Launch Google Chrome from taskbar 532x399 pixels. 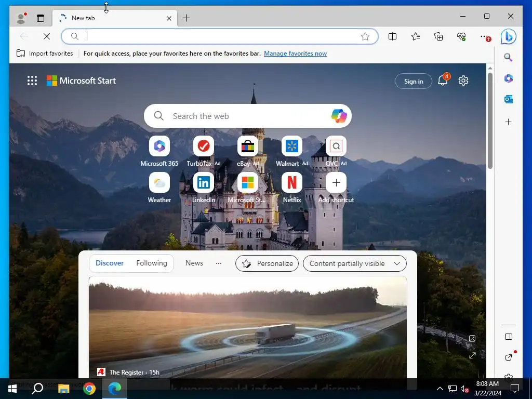(89, 389)
